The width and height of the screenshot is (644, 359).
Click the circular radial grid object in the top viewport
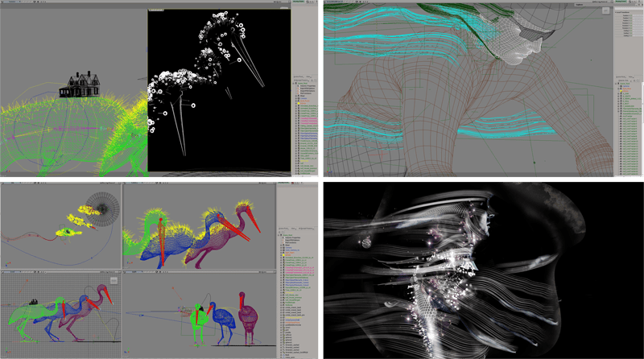click(x=102, y=209)
